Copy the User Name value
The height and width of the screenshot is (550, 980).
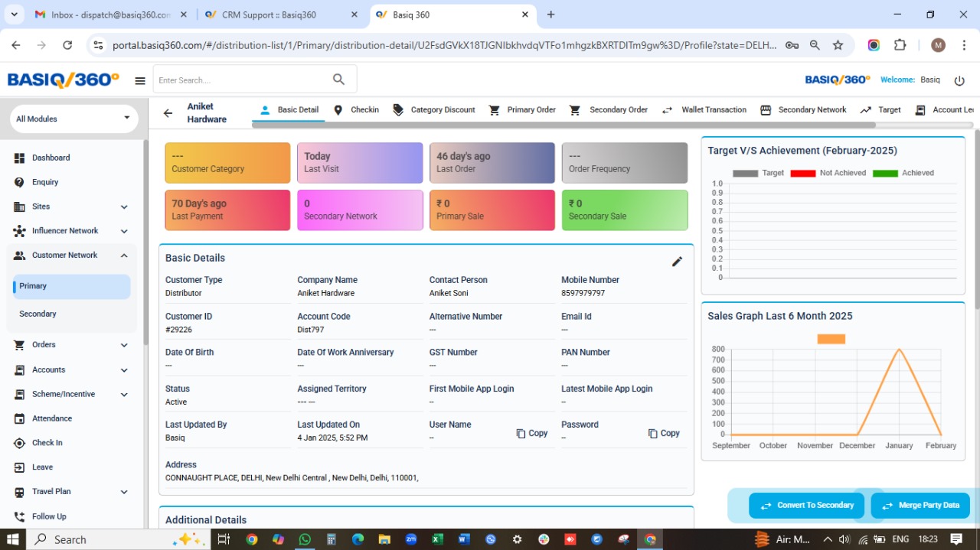click(x=532, y=433)
